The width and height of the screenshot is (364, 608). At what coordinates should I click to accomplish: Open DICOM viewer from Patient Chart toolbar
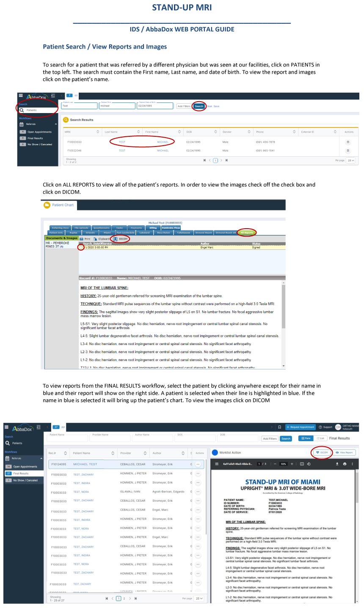click(121, 239)
